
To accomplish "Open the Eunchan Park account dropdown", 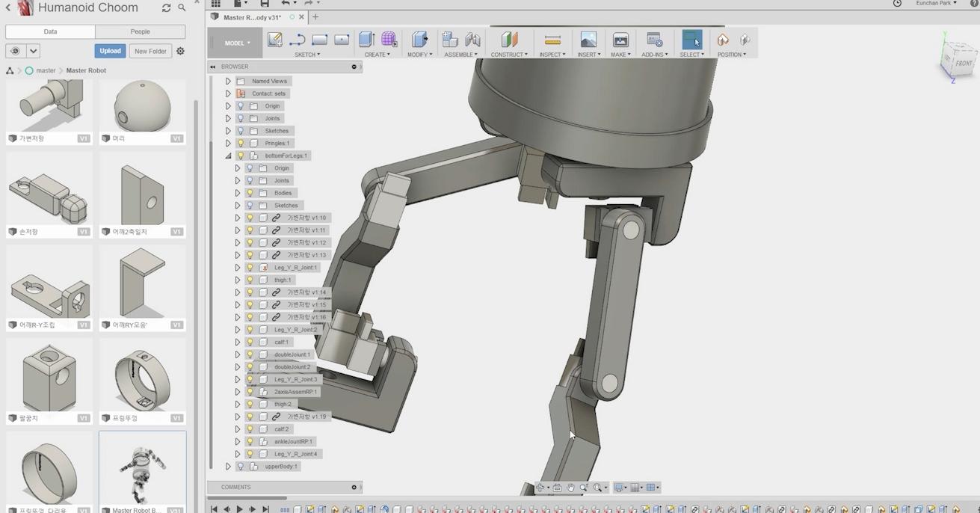I will (936, 4).
